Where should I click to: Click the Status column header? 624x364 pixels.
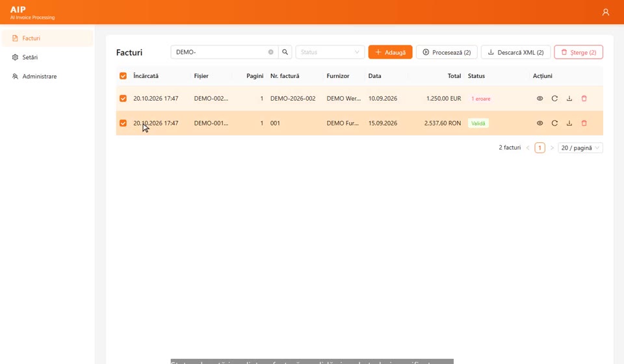(x=476, y=76)
